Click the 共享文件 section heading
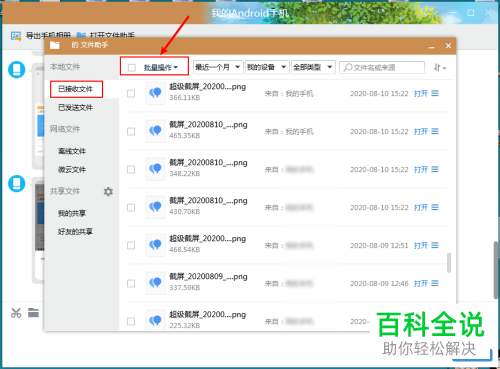This screenshot has width=500, height=369. (65, 191)
